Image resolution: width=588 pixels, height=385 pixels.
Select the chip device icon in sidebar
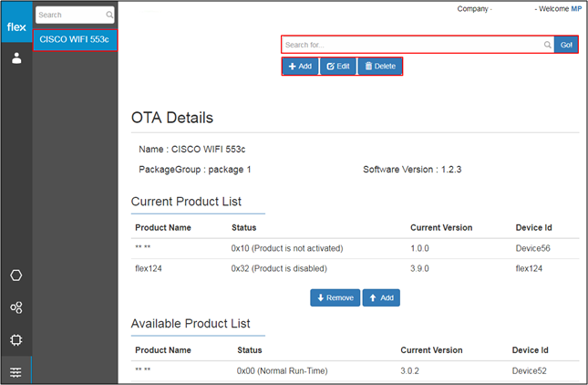pyautogui.click(x=16, y=340)
